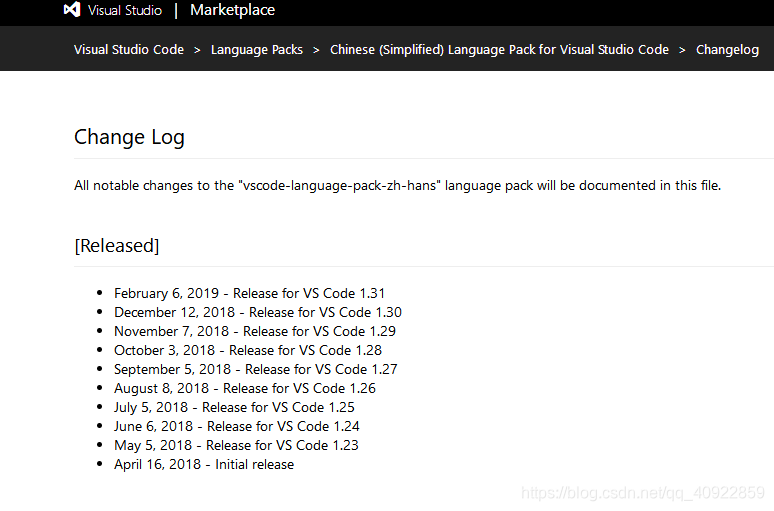Click the February 6, 2019 release entry
Viewport: 774px width, 511px height.
pyautogui.click(x=249, y=293)
